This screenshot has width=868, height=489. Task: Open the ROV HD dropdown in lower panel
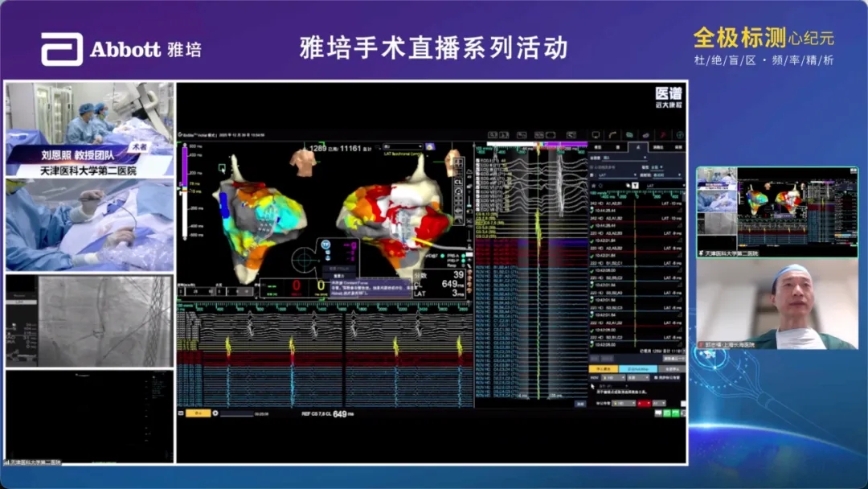(612, 376)
